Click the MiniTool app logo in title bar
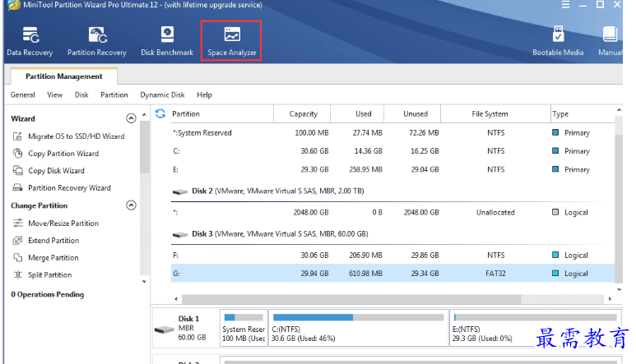Screen dimensions: 636x364 coord(14,5)
